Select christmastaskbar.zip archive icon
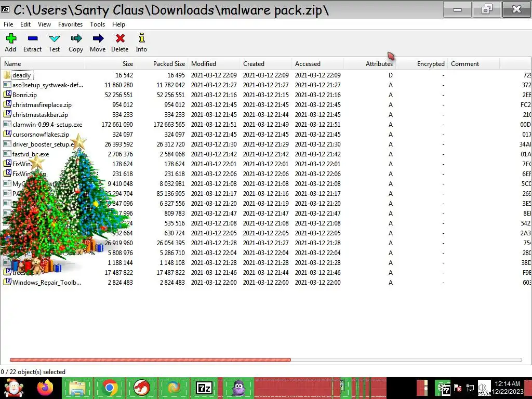Image resolution: width=532 pixels, height=399 pixels. pyautogui.click(x=7, y=114)
